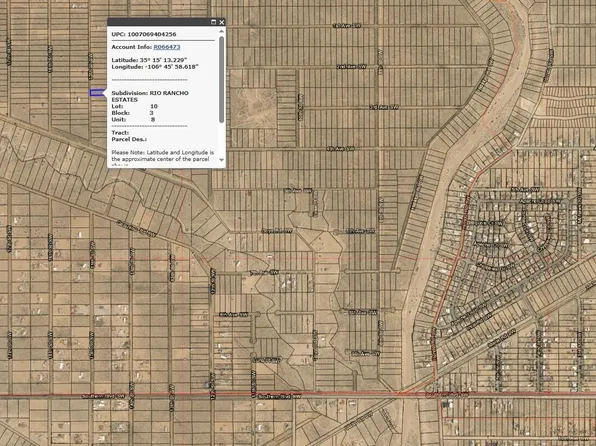
Task: Click the Parcel Des.: label
Action: [x=129, y=140]
